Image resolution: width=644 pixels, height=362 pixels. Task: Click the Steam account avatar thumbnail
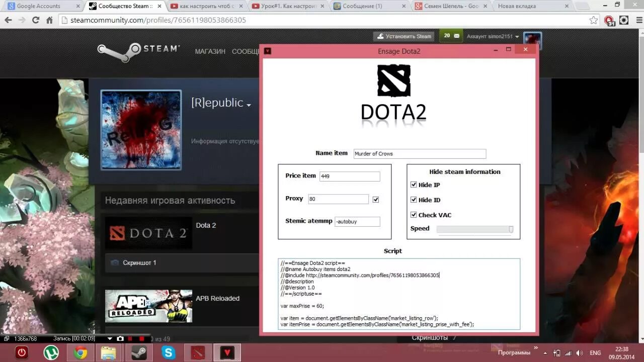[532, 40]
